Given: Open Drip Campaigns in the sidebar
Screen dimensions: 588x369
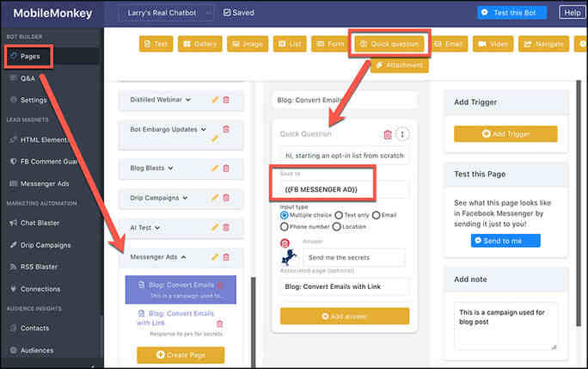Looking at the screenshot, I should [46, 245].
